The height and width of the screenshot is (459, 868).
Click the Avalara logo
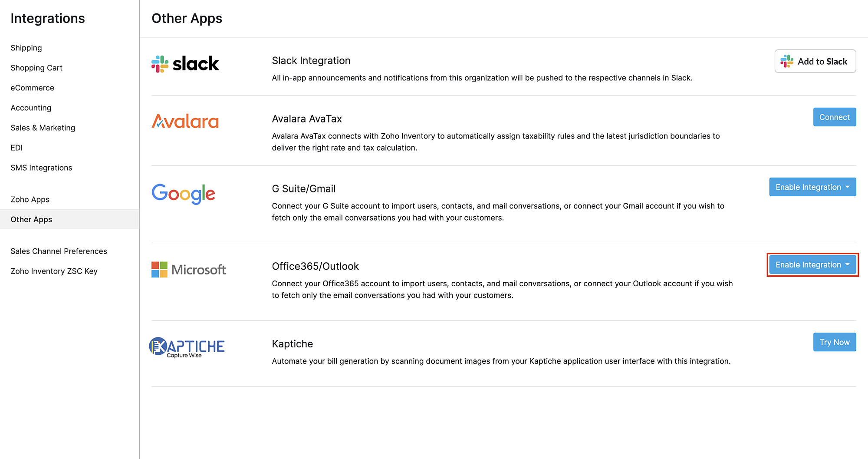(185, 122)
